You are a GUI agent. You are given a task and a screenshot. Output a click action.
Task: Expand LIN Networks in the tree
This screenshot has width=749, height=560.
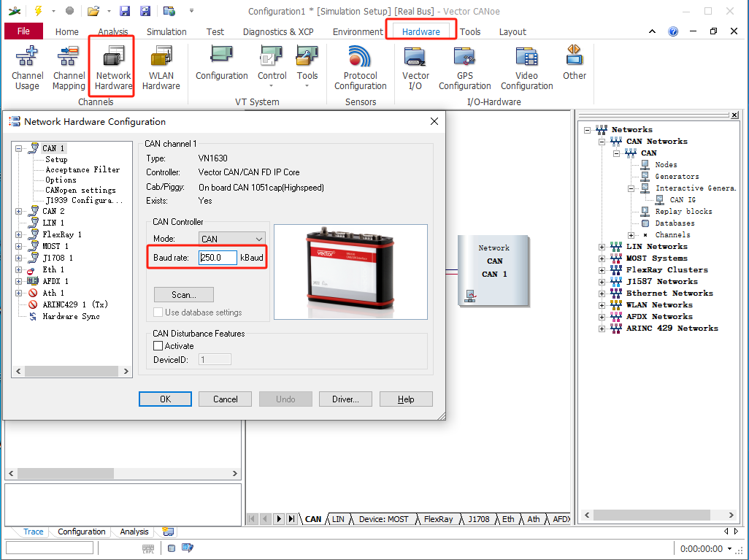tap(602, 247)
